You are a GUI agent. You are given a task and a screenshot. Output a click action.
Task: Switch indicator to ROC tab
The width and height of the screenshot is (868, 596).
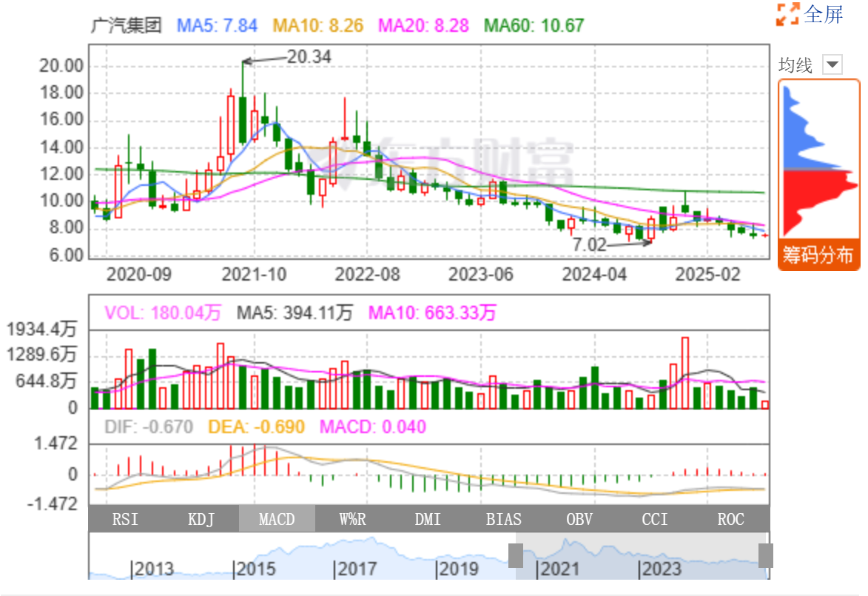[730, 519]
